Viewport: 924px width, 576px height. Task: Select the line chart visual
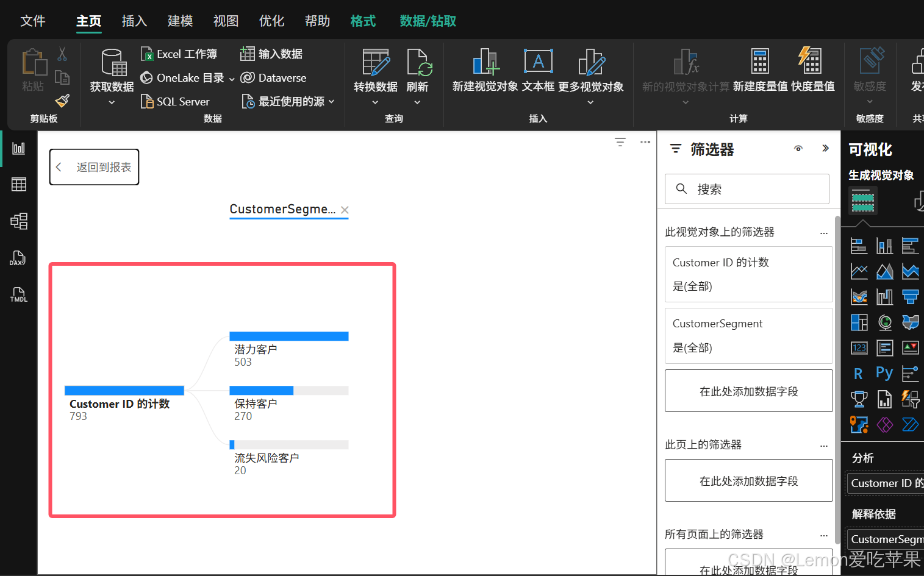pyautogui.click(x=859, y=271)
